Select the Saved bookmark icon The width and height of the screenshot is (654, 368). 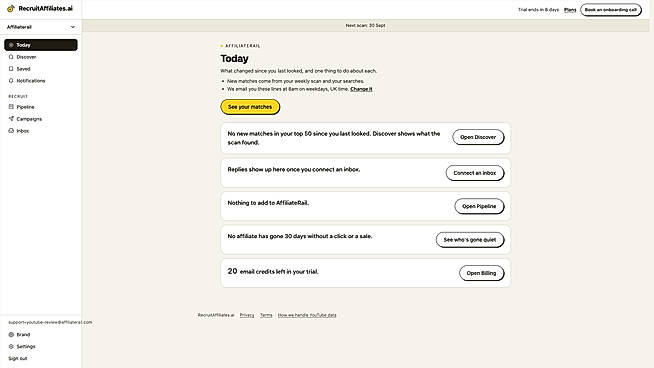11,69
